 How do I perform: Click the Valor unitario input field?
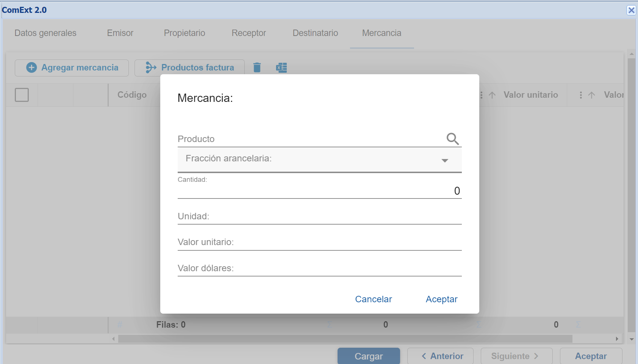[319, 242]
